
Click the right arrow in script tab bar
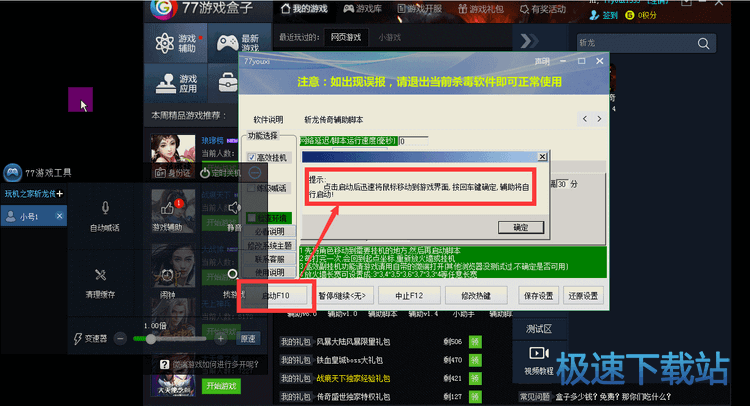(x=599, y=119)
